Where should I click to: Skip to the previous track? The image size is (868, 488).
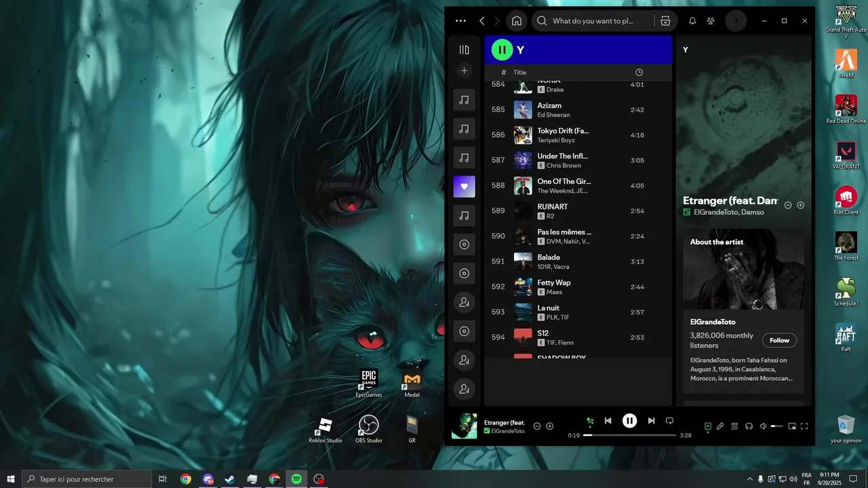tap(608, 421)
